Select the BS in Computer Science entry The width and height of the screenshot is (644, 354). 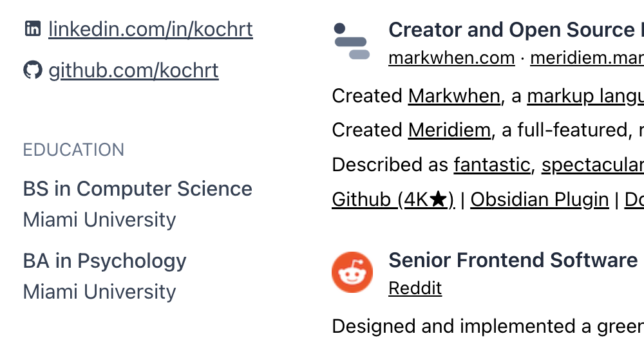(138, 189)
